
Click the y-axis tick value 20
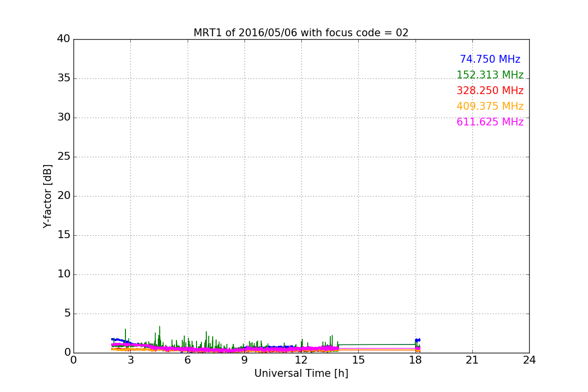(x=64, y=196)
